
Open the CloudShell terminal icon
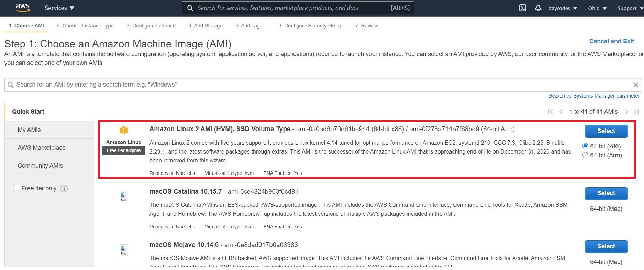(x=522, y=8)
